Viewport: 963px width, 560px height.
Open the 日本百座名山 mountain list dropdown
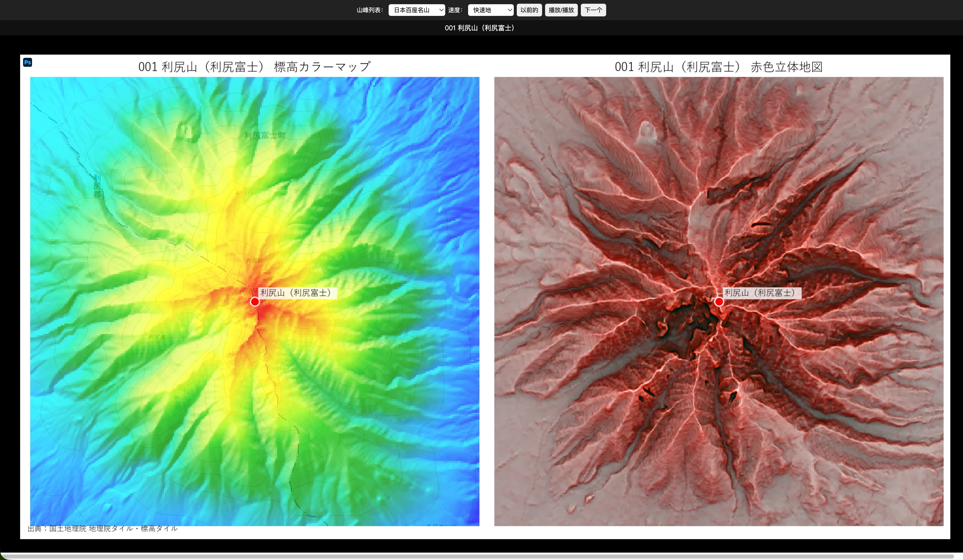(x=416, y=10)
